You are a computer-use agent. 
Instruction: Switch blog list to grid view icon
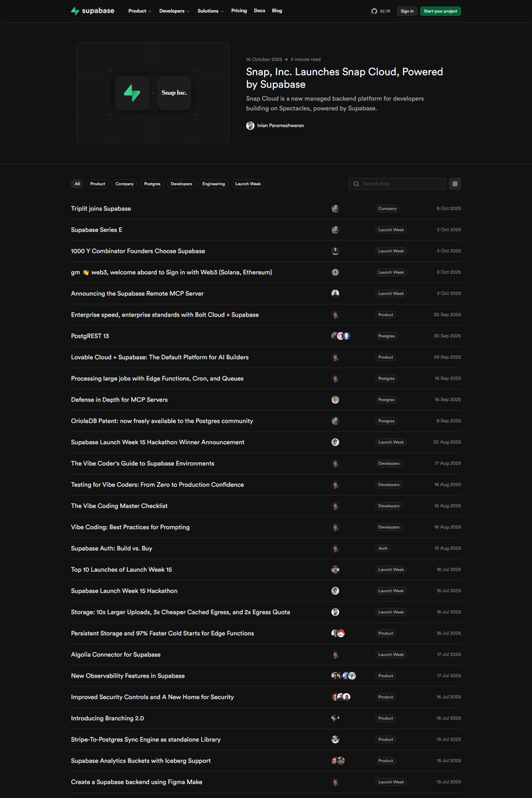(x=455, y=184)
